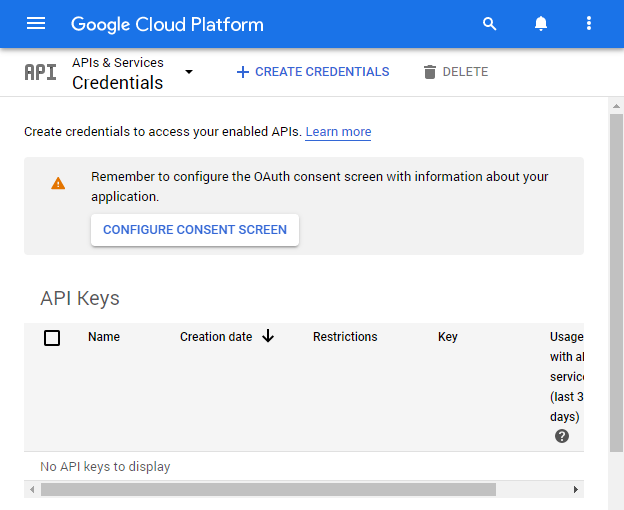Expand the Credentials section dropdown arrow

pyautogui.click(x=189, y=72)
